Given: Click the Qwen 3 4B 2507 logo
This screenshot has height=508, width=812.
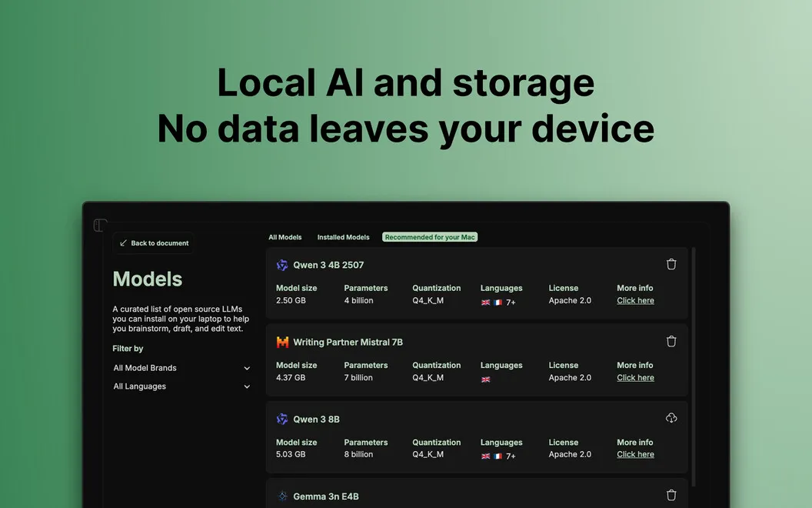Looking at the screenshot, I should 282,265.
